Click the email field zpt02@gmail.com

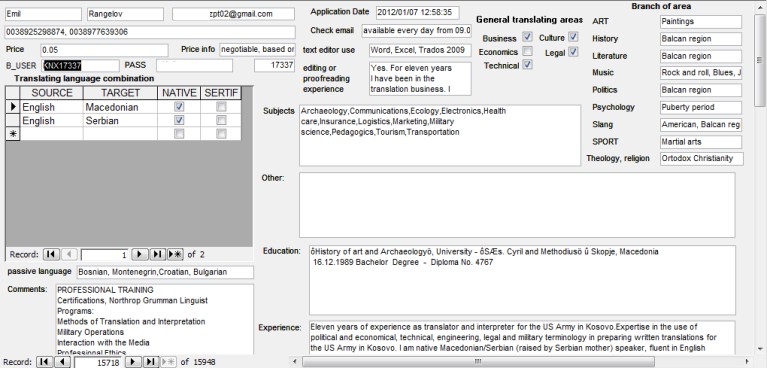[x=233, y=14]
